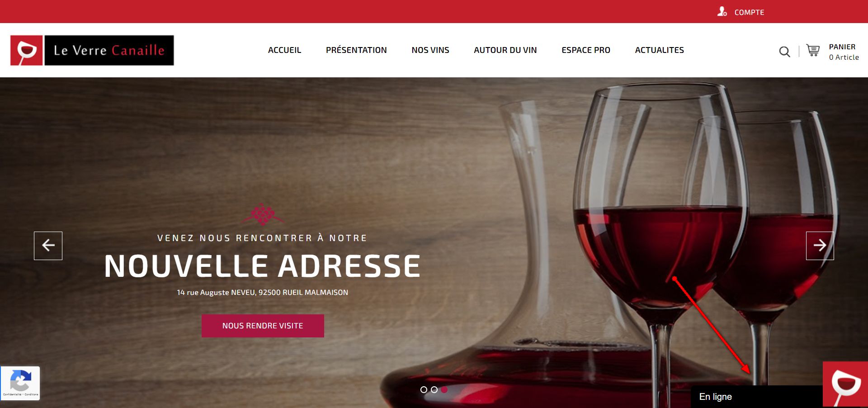Click the account user icon
Viewport: 868px width, 408px height.
click(722, 11)
